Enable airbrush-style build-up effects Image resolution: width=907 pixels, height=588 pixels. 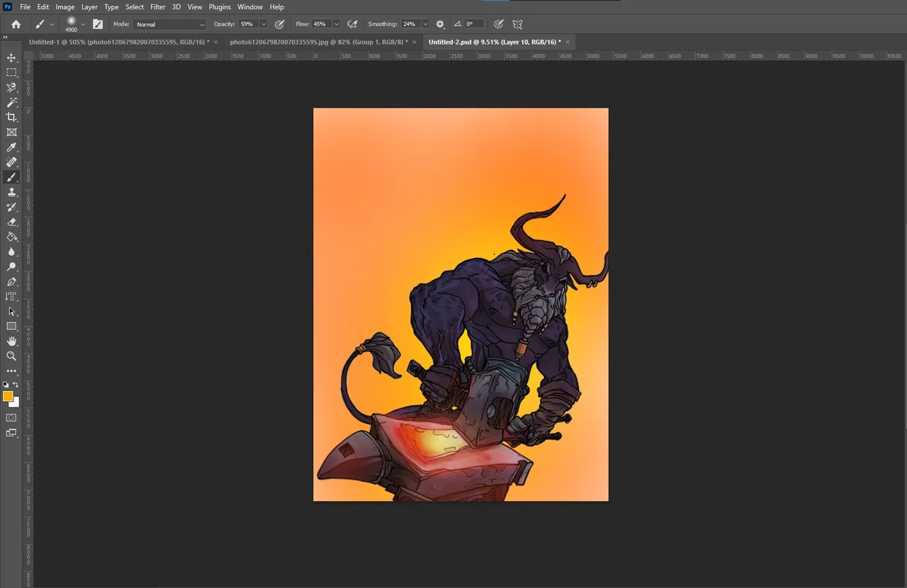tap(352, 24)
